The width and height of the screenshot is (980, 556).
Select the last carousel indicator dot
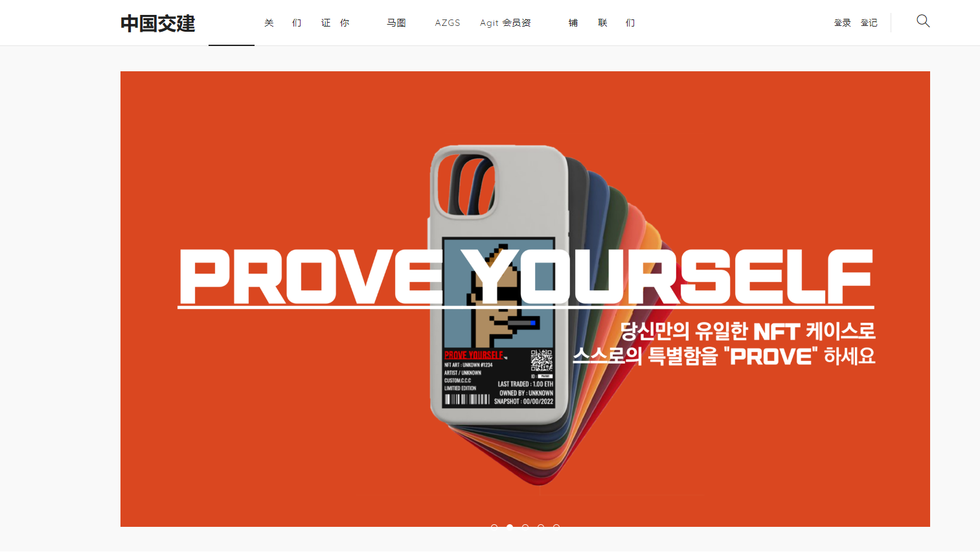[556, 527]
